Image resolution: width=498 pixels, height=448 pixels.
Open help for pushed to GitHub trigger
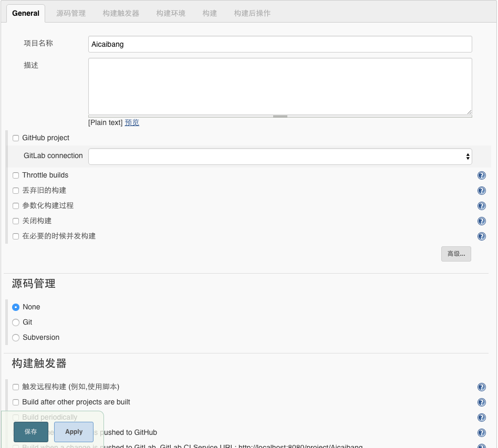click(x=482, y=432)
